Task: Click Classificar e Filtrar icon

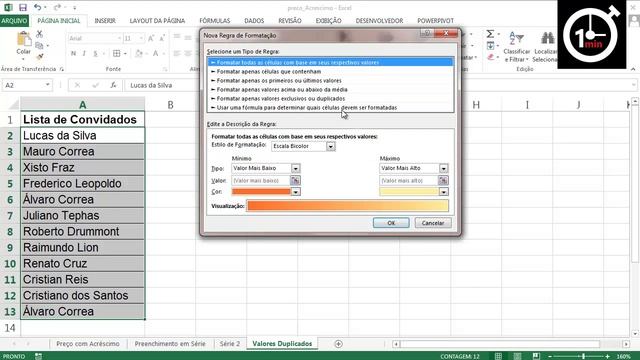Action: [x=517, y=39]
